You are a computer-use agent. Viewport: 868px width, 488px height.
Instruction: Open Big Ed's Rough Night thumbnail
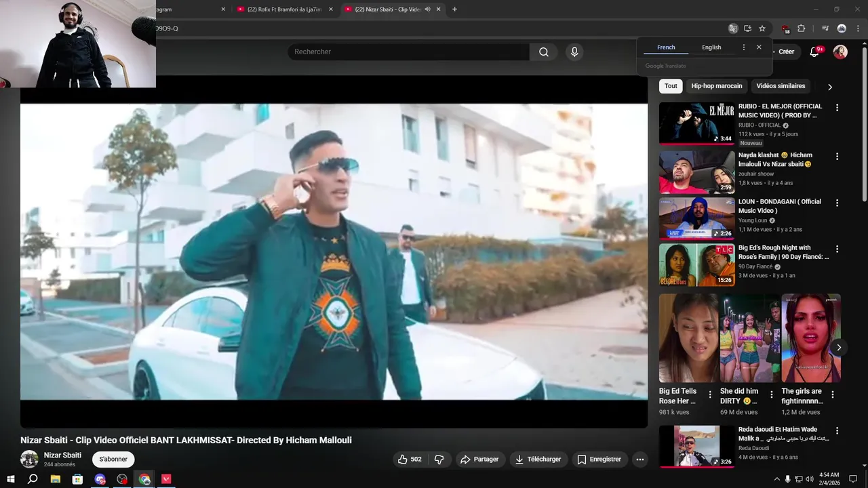click(x=696, y=265)
